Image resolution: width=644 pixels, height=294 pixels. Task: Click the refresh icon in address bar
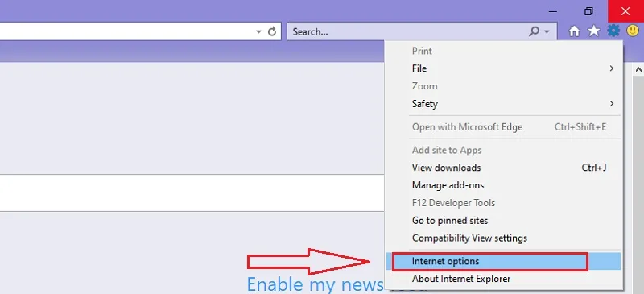click(272, 31)
